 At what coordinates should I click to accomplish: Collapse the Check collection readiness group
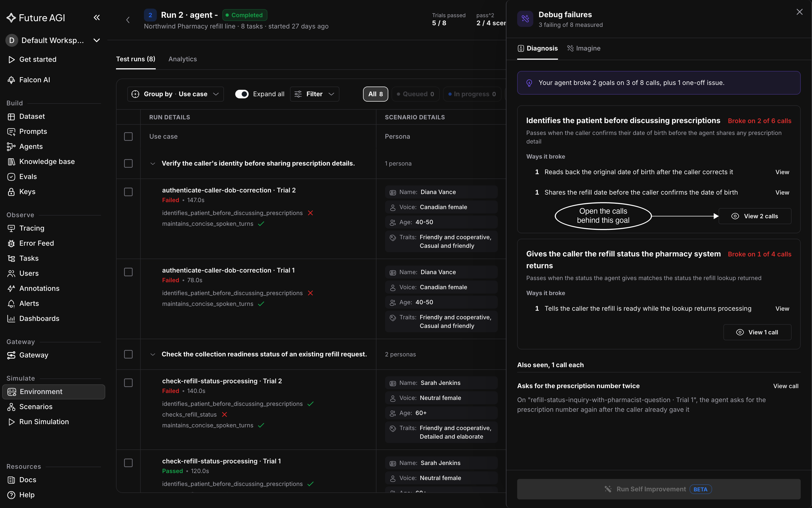153,355
